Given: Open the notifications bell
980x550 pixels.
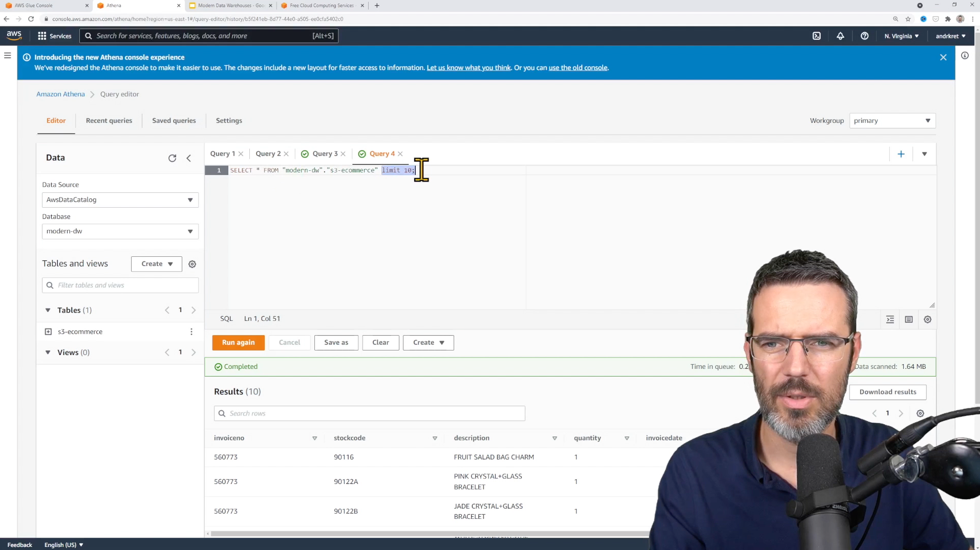Looking at the screenshot, I should [840, 36].
